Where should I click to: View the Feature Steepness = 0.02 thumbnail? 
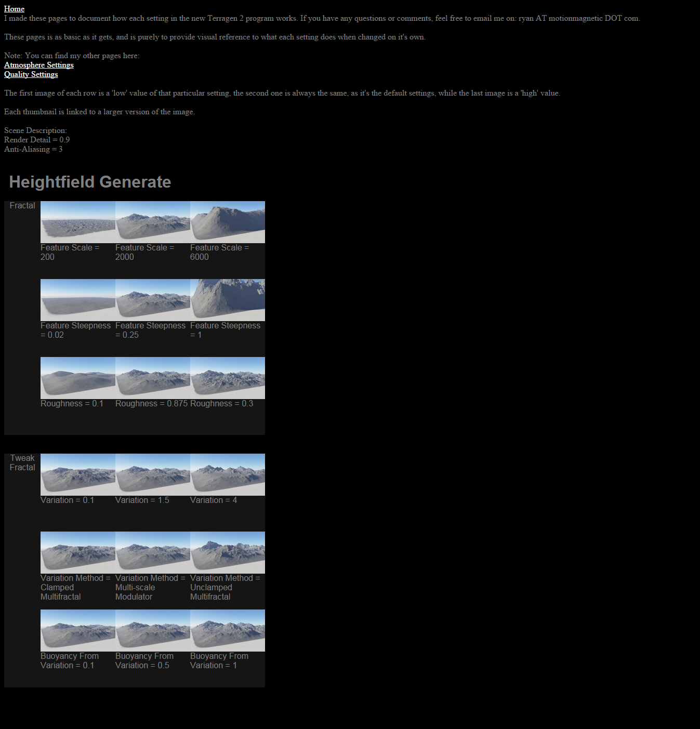click(78, 300)
